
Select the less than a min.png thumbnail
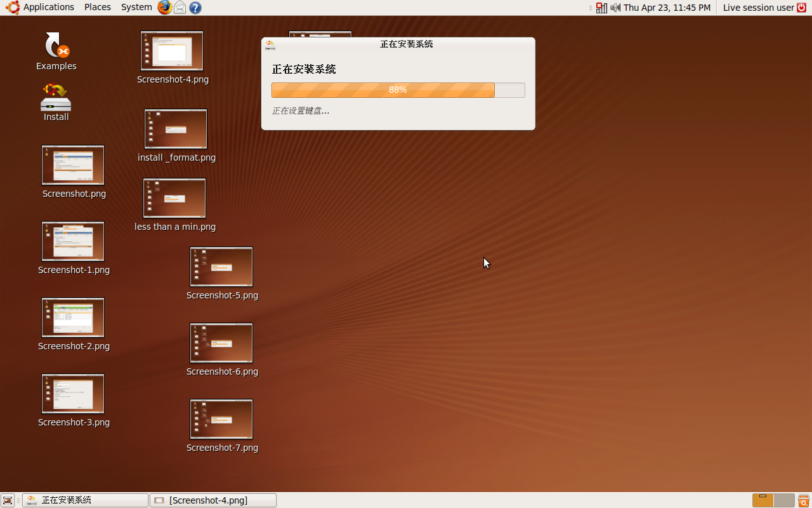tap(174, 198)
